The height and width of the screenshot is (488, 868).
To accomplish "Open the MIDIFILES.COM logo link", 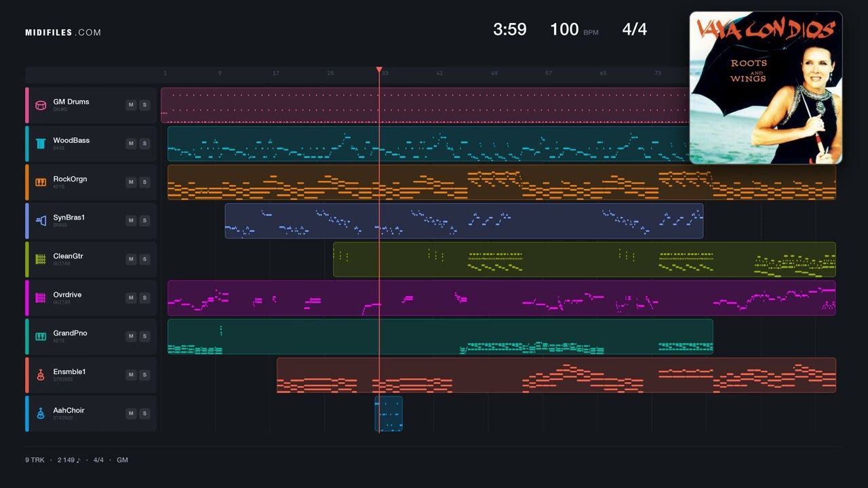I will click(63, 33).
